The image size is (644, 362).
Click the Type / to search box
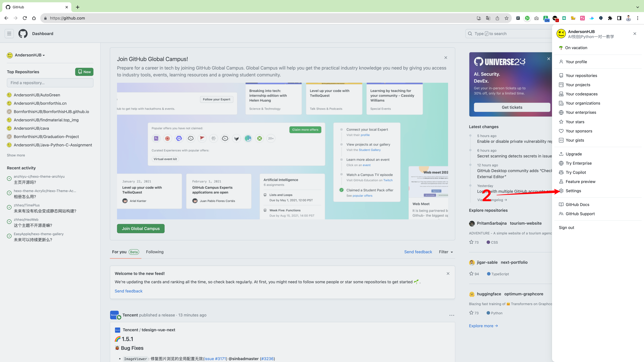coord(509,33)
